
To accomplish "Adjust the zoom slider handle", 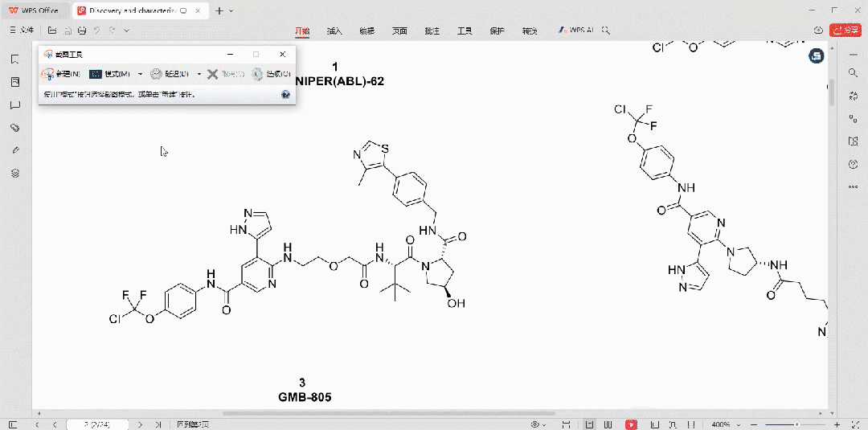I will [796, 424].
